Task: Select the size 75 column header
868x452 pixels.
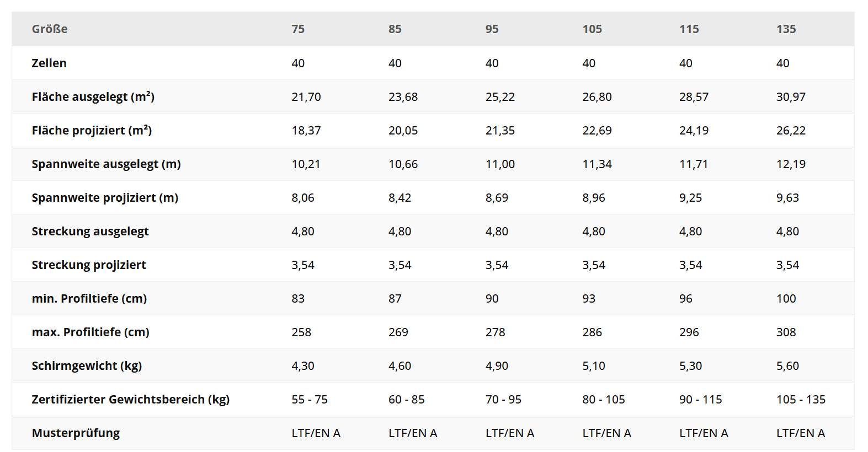Action: click(298, 29)
